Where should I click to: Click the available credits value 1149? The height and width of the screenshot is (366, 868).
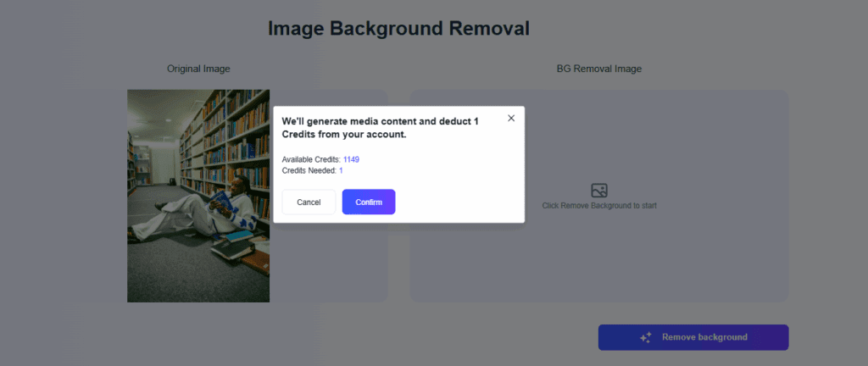pos(351,160)
